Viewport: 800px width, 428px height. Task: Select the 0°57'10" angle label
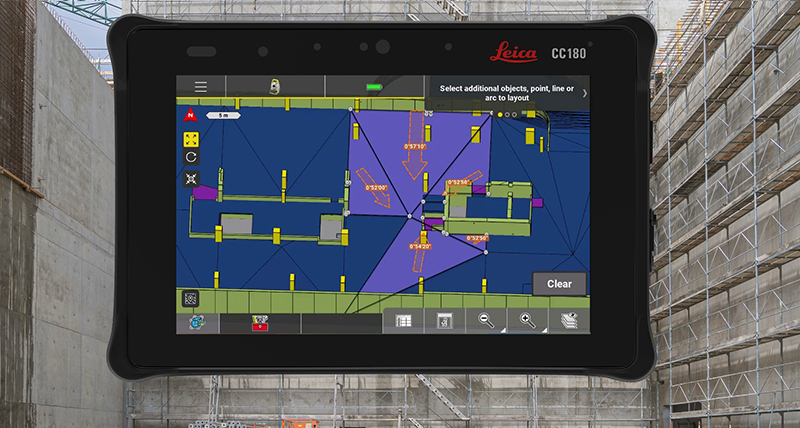click(x=415, y=146)
